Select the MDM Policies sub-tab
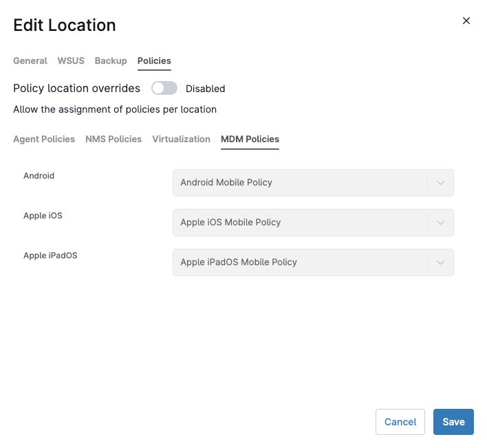487x448 pixels. pos(250,139)
